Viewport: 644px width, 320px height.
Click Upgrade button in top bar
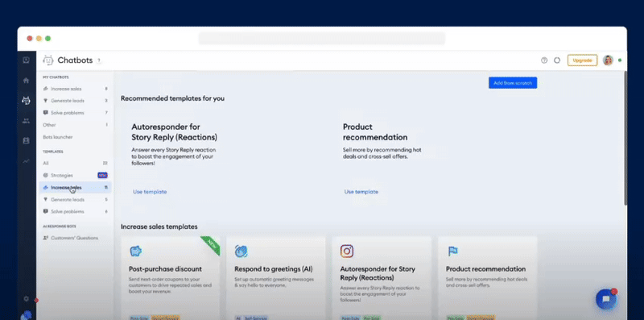click(x=582, y=60)
